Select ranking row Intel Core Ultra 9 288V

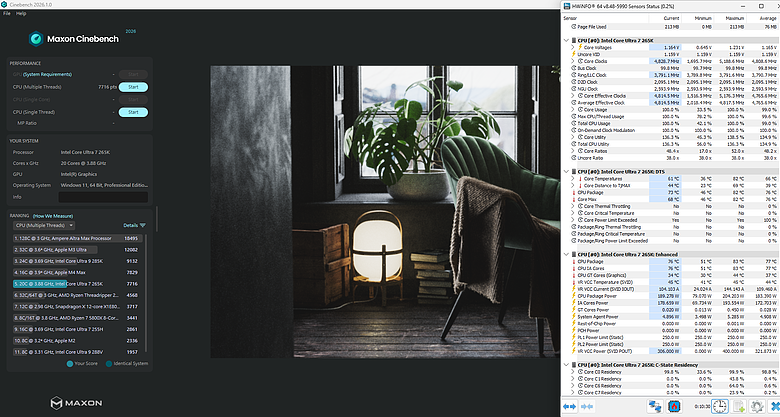[77, 352]
